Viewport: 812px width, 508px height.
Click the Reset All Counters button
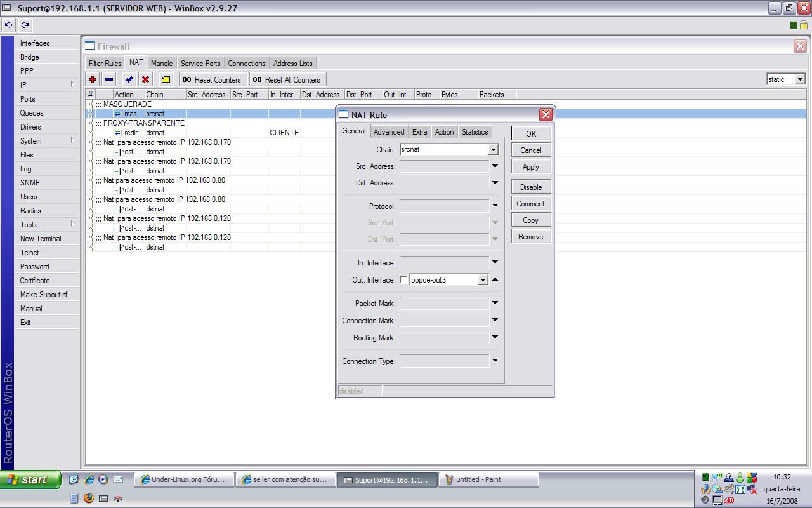click(x=287, y=79)
